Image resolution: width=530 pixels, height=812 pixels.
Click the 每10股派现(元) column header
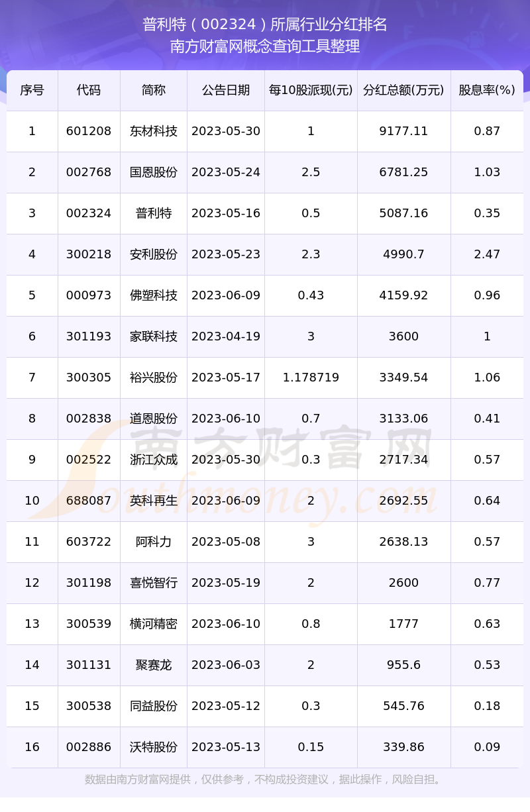coord(311,90)
